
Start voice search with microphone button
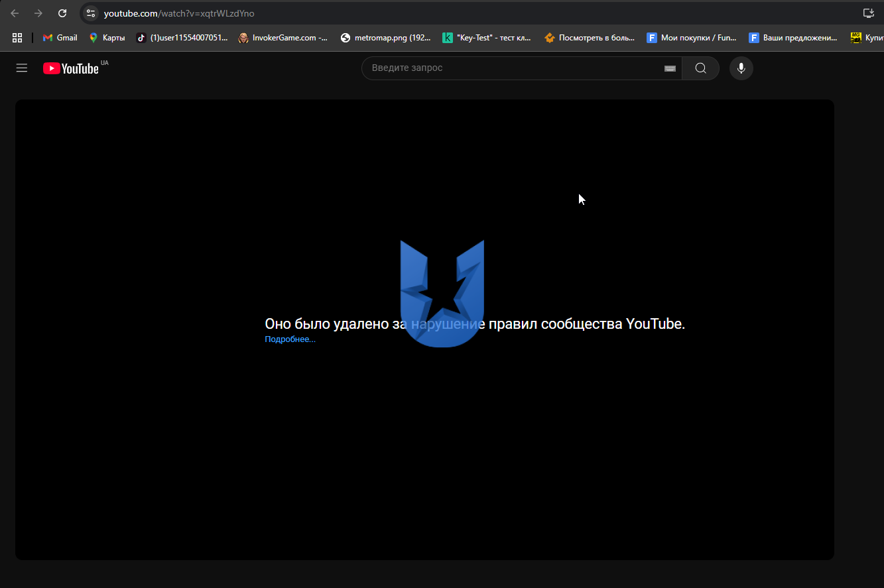click(x=741, y=68)
